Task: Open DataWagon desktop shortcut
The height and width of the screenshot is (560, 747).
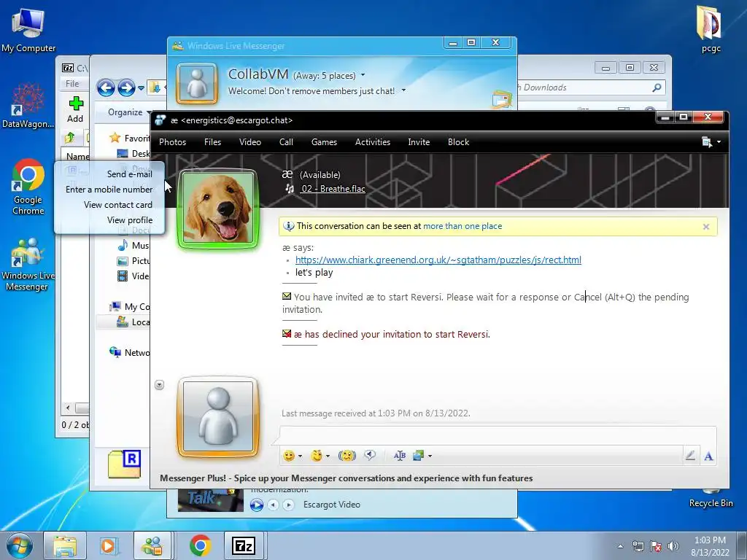Action: point(28,106)
